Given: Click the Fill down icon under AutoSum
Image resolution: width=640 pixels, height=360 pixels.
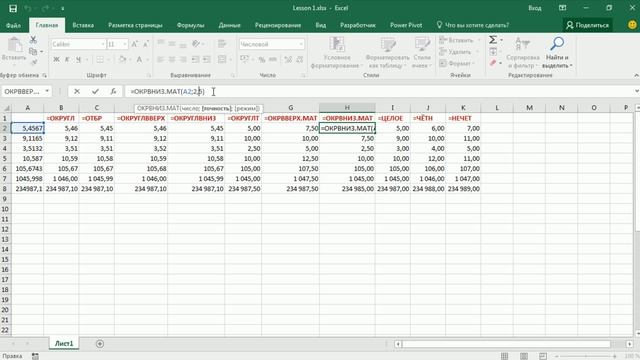Looking at the screenshot, I should [x=493, y=51].
